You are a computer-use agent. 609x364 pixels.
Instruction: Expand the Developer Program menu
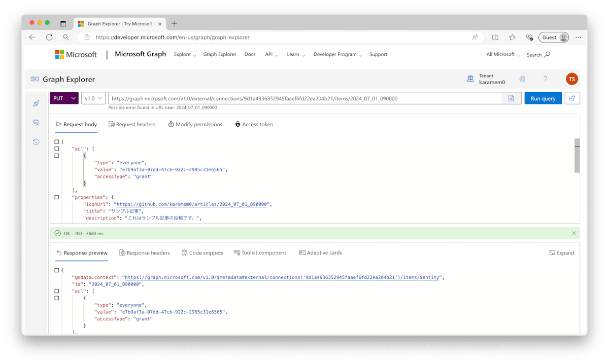(338, 54)
